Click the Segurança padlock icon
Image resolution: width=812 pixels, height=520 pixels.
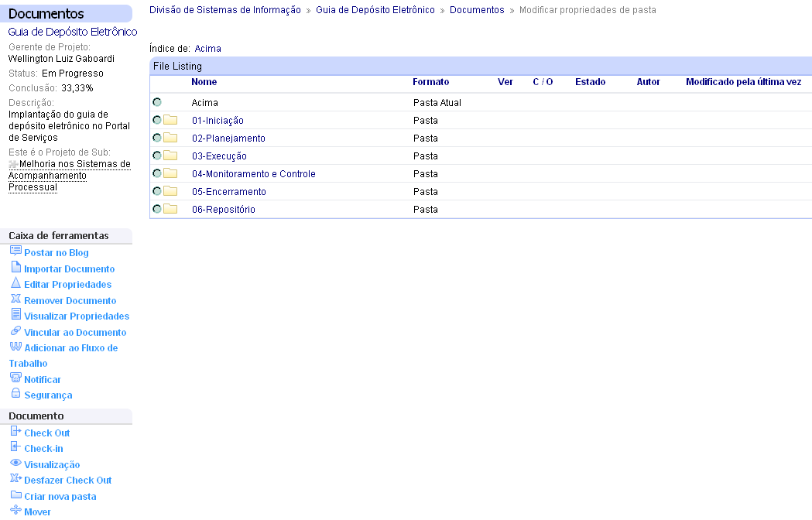(16, 394)
